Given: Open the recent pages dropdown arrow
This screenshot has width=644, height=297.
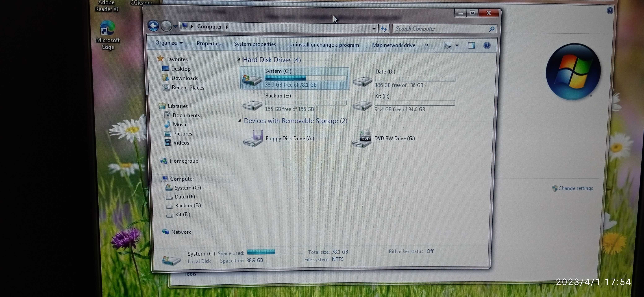Looking at the screenshot, I should (x=175, y=26).
